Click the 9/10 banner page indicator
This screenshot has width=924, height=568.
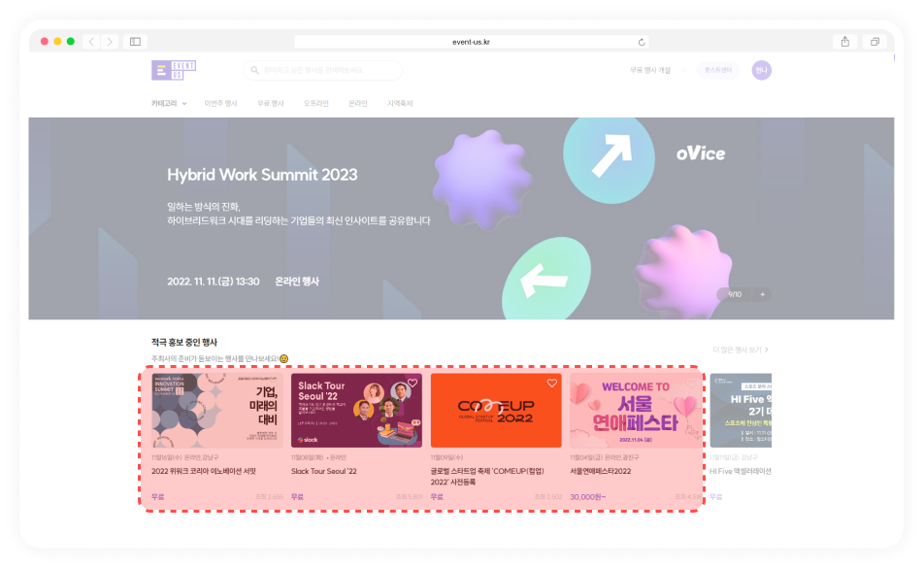[734, 294]
